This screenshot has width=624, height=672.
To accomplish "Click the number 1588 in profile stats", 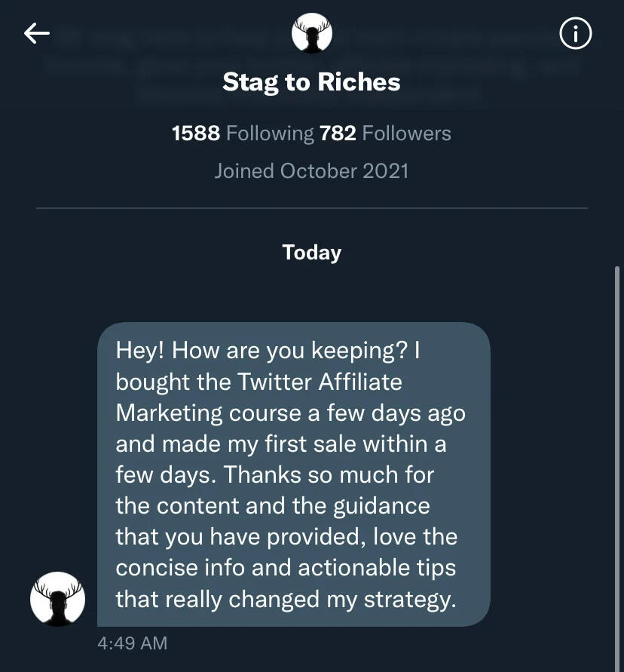I will click(196, 133).
